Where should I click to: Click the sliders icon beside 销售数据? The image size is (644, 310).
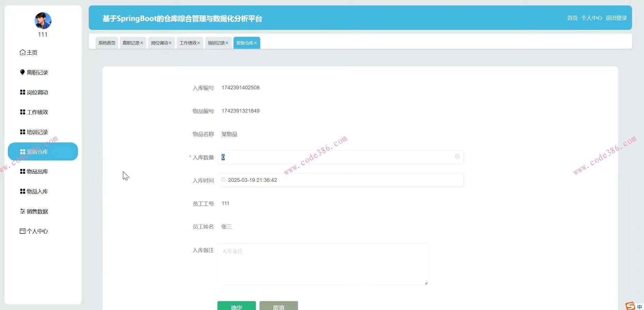click(22, 211)
